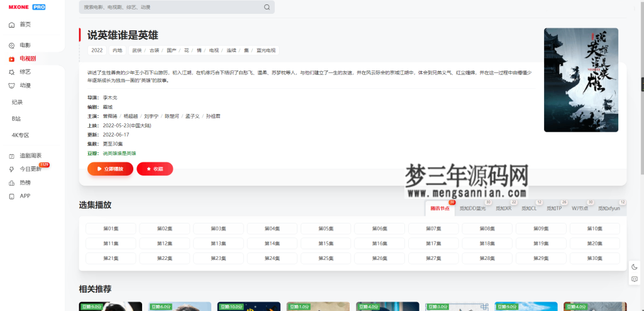Click actor name 刘宇宁

152,116
